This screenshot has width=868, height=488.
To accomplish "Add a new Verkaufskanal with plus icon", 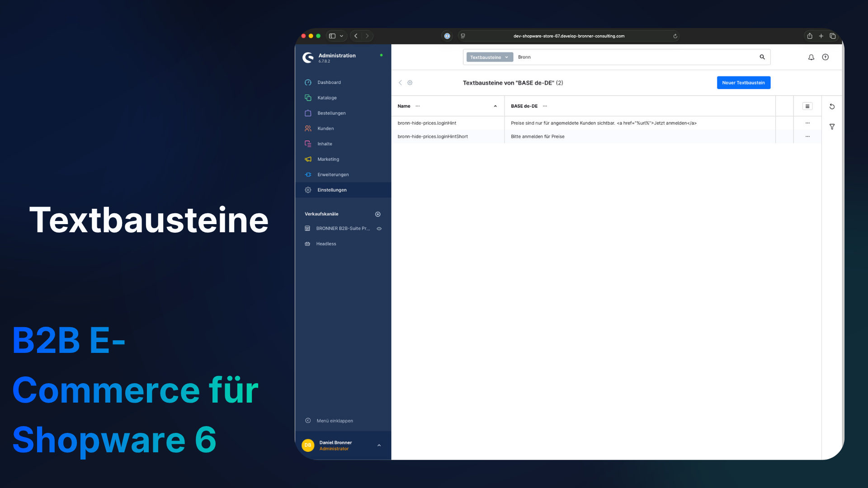I will 378,214.
